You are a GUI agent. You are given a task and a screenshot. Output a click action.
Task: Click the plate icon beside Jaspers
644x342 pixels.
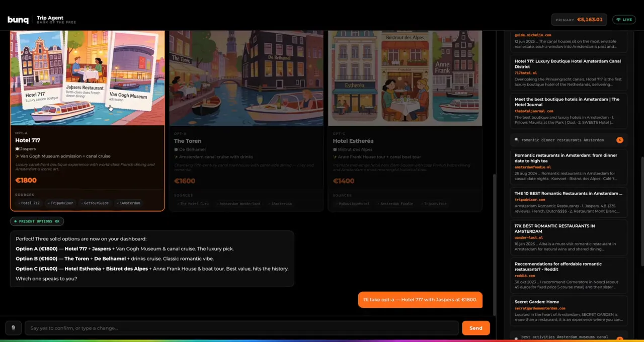18,149
